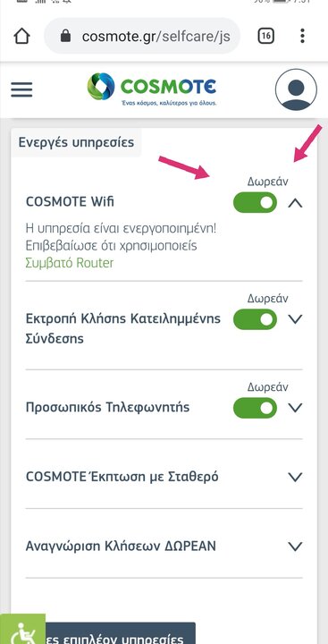Image resolution: width=328 pixels, height=644 pixels.
Task: Click the COSMOTE logo
Action: click(x=152, y=89)
